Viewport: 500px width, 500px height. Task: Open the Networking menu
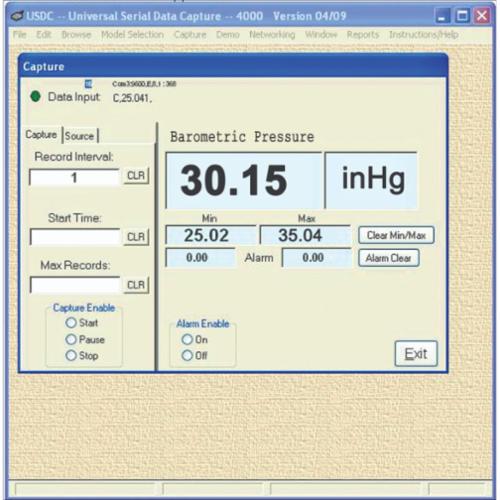pyautogui.click(x=272, y=35)
